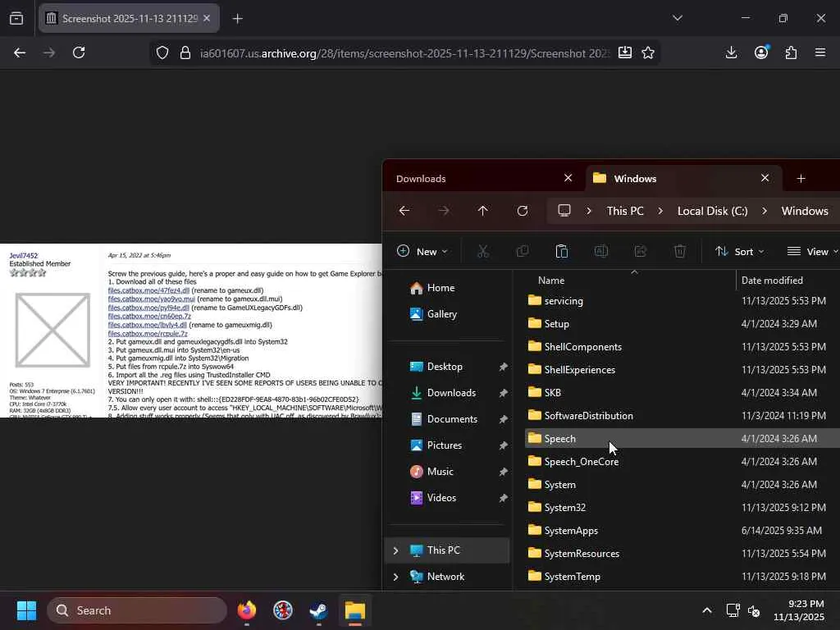This screenshot has width=840, height=630.
Task: Open Steam from the taskbar
Action: coord(319,610)
